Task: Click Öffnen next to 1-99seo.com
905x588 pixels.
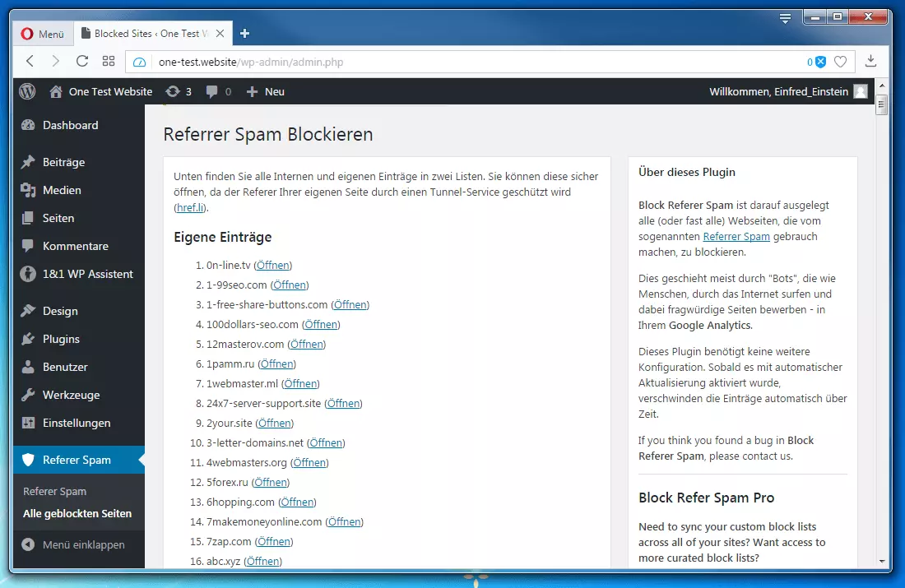Action: pos(290,285)
